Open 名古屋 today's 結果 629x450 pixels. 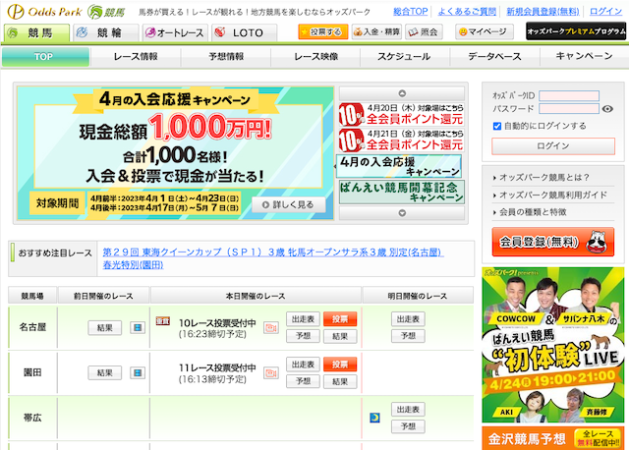coord(340,336)
